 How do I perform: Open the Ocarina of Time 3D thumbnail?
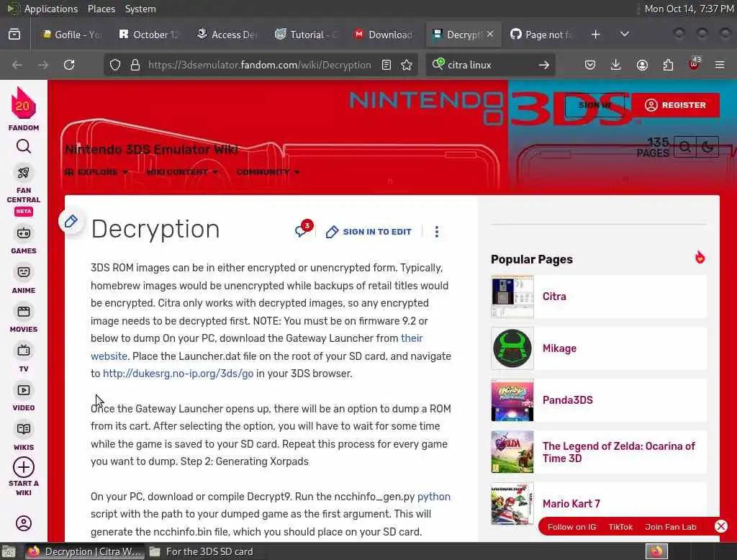point(512,452)
